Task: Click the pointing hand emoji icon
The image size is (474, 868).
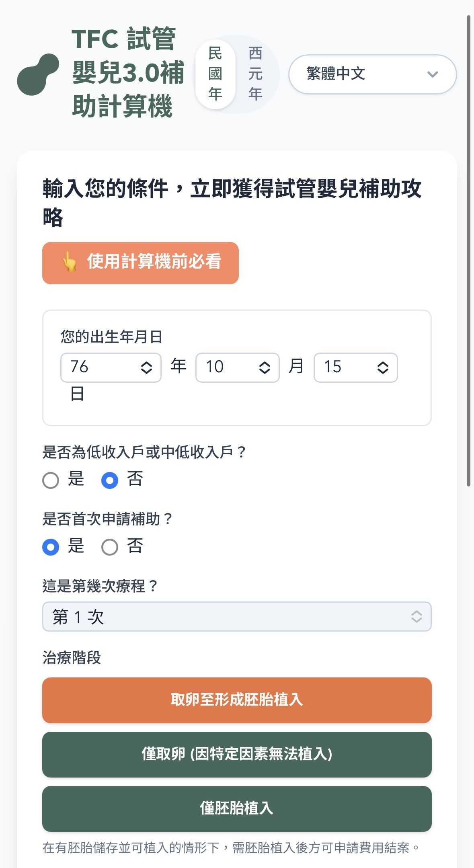Action: click(x=70, y=262)
